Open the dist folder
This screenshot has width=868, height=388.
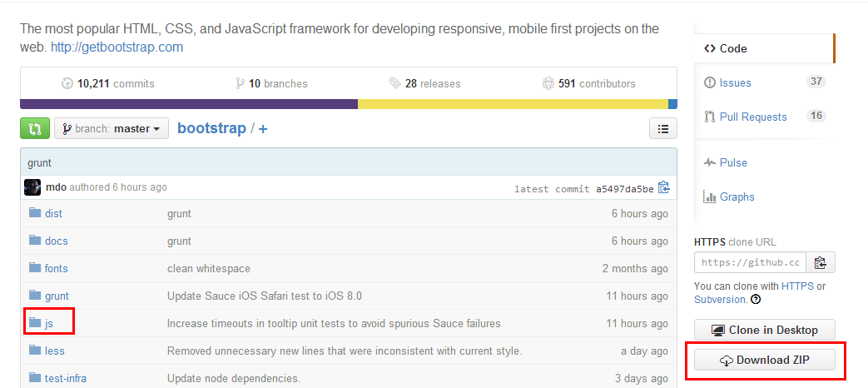[x=53, y=214]
